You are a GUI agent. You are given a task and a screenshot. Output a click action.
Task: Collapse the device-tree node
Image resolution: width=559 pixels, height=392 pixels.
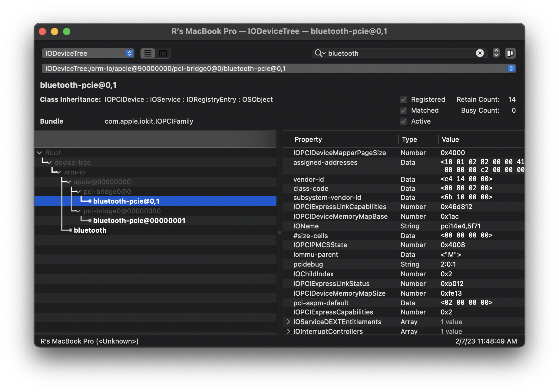coord(50,163)
